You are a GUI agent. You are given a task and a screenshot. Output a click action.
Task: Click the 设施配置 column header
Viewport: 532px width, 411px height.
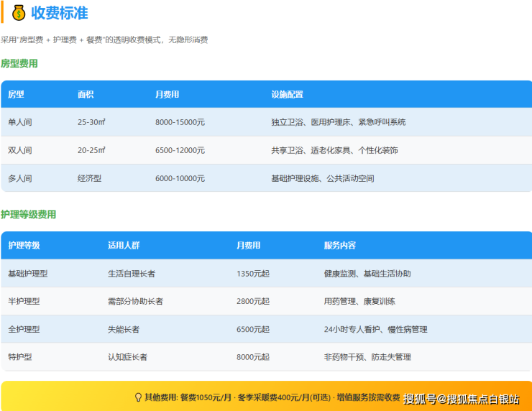point(287,94)
